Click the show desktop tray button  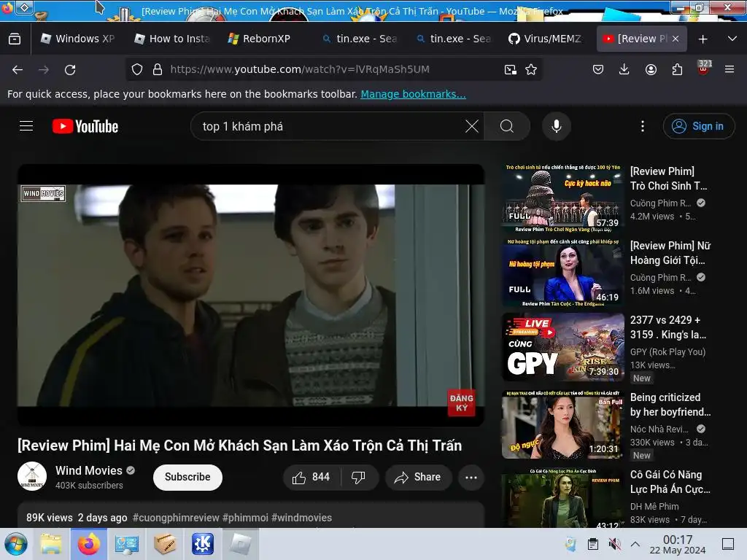727,544
